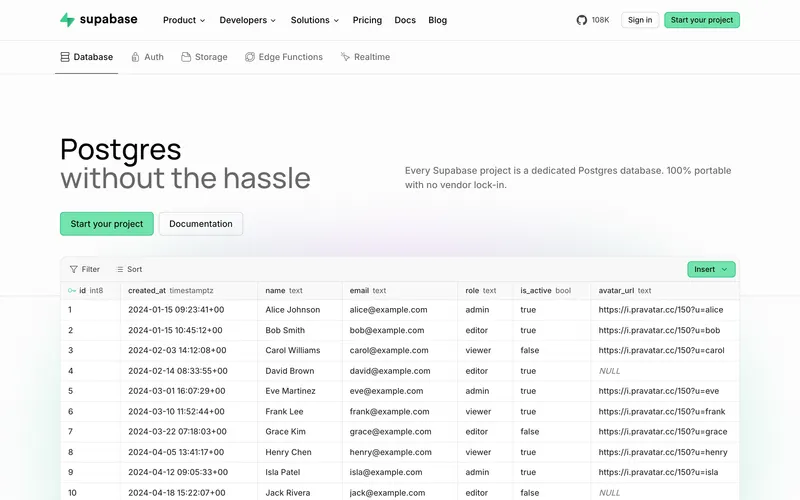Viewport: 800px width, 500px height.
Task: Click the Database tab icon
Action: coord(65,57)
